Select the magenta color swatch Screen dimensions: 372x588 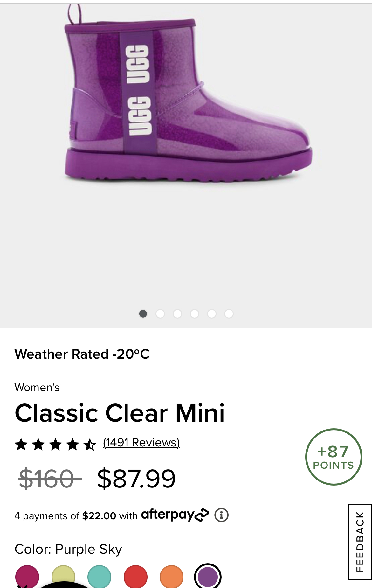[x=27, y=577]
